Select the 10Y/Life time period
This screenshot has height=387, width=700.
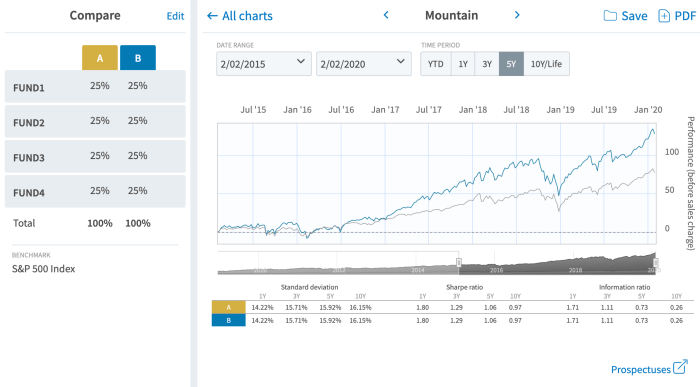546,64
